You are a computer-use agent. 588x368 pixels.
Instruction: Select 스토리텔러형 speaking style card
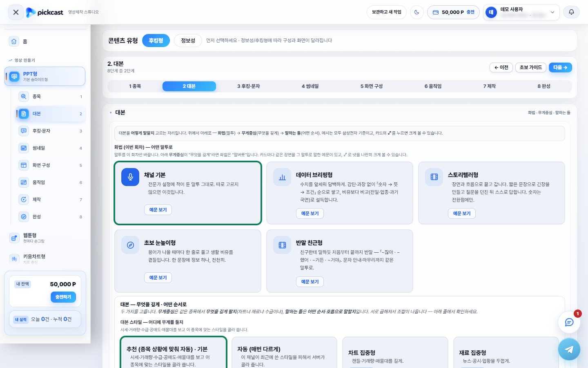coord(492,193)
